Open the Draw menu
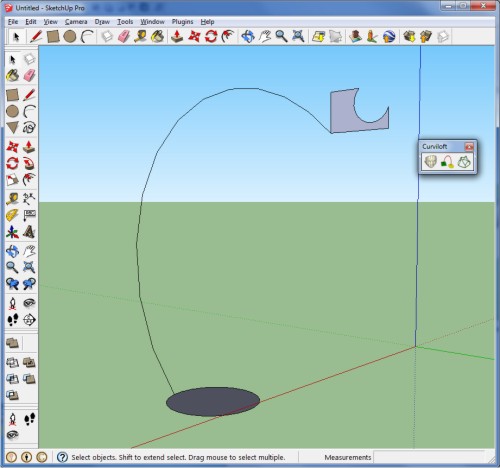Image resolution: width=500 pixels, height=468 pixels. pyautogui.click(x=102, y=22)
